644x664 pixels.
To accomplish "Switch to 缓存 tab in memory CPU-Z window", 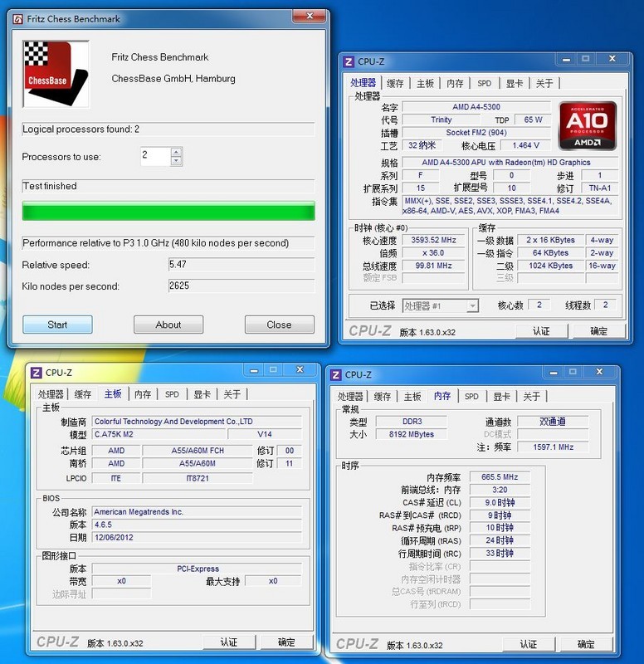I will click(383, 397).
